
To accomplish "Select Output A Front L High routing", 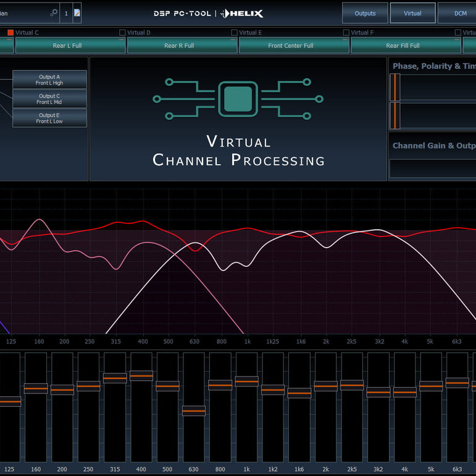I will click(49, 80).
